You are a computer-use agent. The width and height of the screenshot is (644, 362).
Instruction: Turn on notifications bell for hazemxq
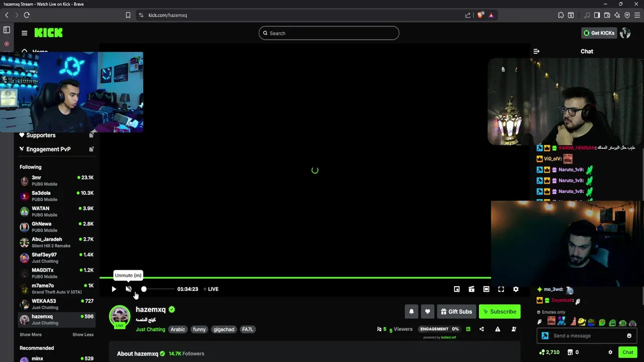(412, 312)
